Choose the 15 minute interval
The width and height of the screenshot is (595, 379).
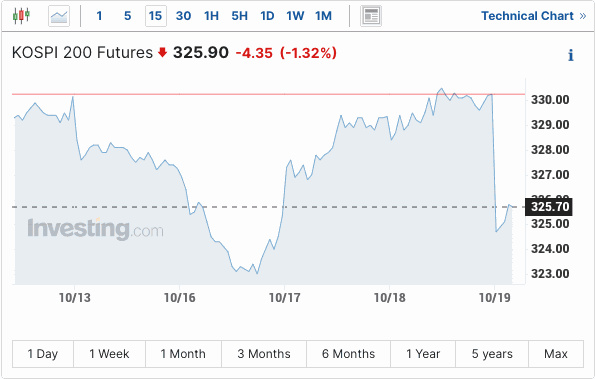pos(156,16)
